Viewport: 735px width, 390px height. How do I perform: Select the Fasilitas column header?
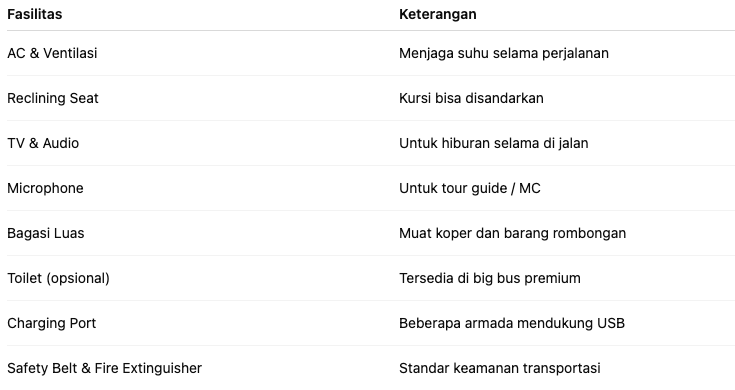pyautogui.click(x=35, y=15)
